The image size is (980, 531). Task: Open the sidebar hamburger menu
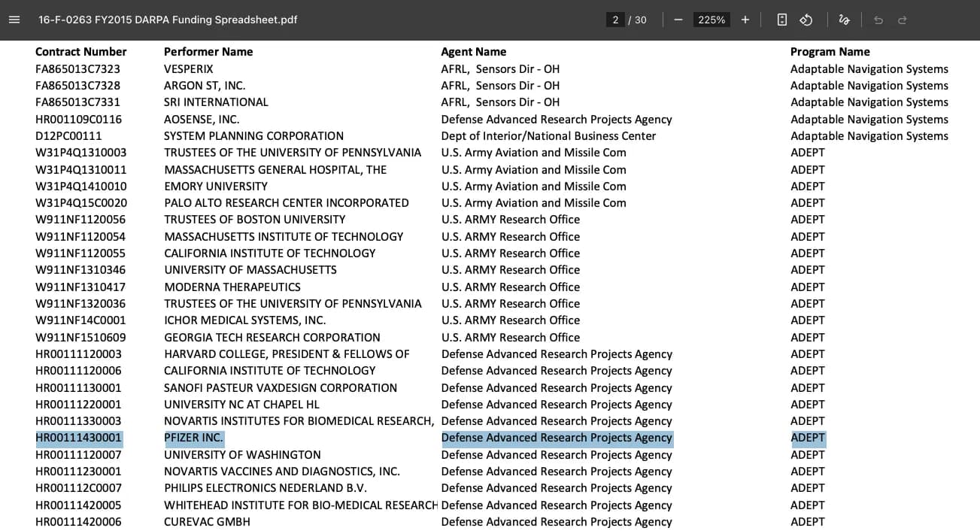(x=14, y=20)
